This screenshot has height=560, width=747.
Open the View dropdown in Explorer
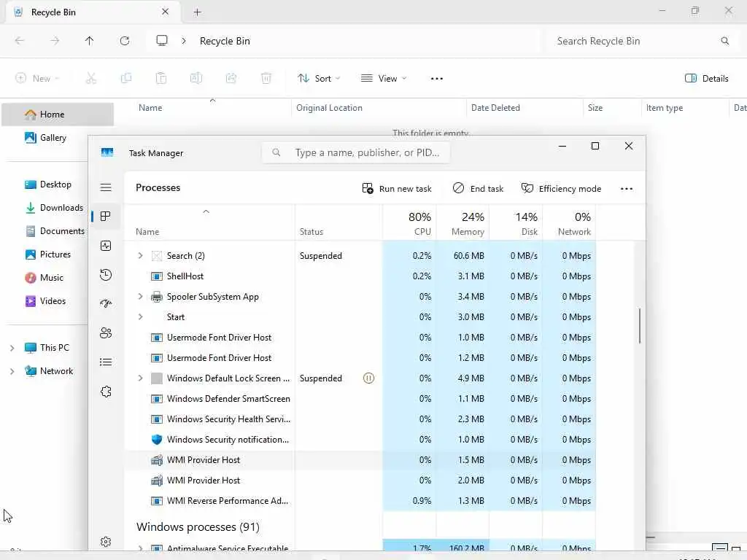(x=384, y=79)
